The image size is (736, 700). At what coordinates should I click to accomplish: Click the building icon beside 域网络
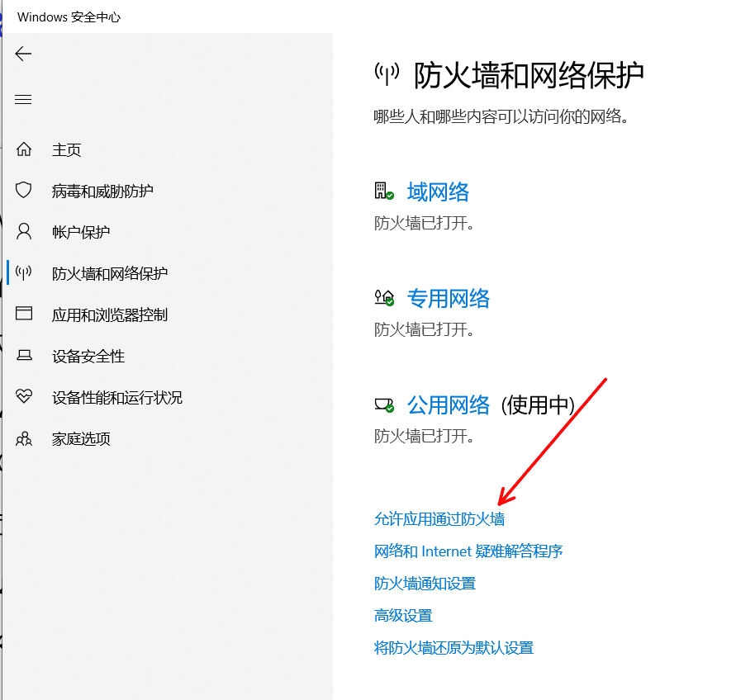click(x=384, y=192)
